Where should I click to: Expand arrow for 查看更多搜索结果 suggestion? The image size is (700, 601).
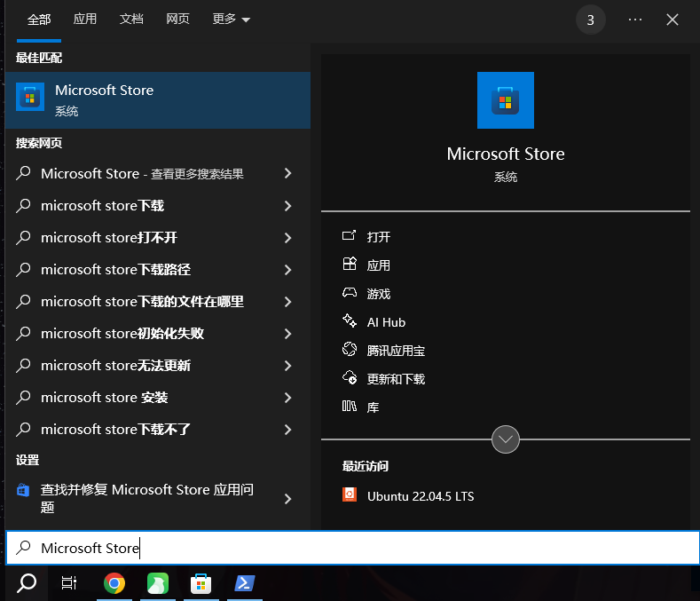pos(288,173)
